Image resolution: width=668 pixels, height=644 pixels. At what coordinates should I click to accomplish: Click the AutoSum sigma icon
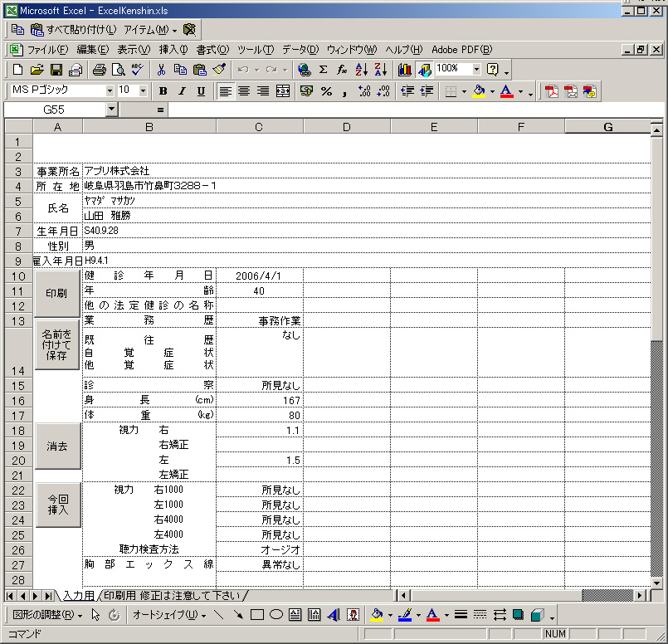[323, 70]
